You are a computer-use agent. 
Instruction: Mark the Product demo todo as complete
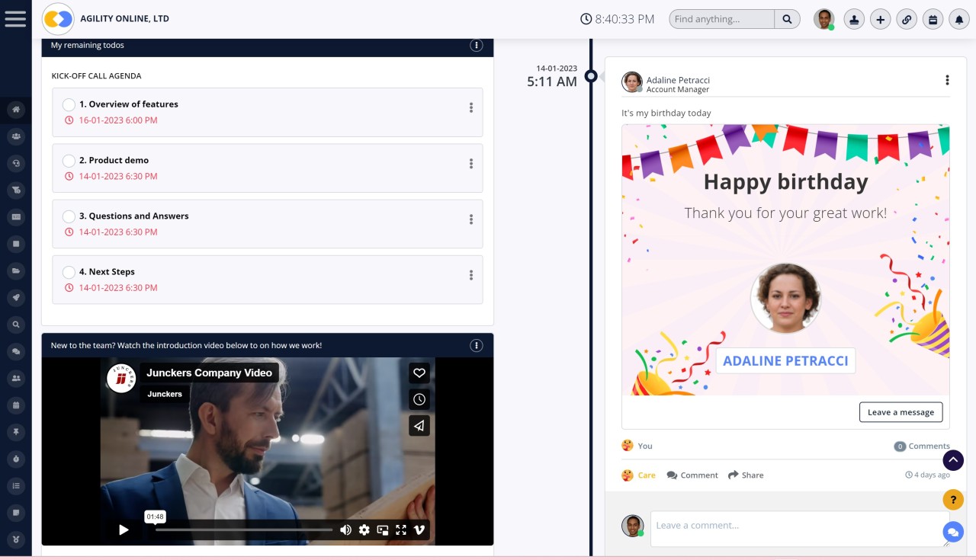[69, 161]
